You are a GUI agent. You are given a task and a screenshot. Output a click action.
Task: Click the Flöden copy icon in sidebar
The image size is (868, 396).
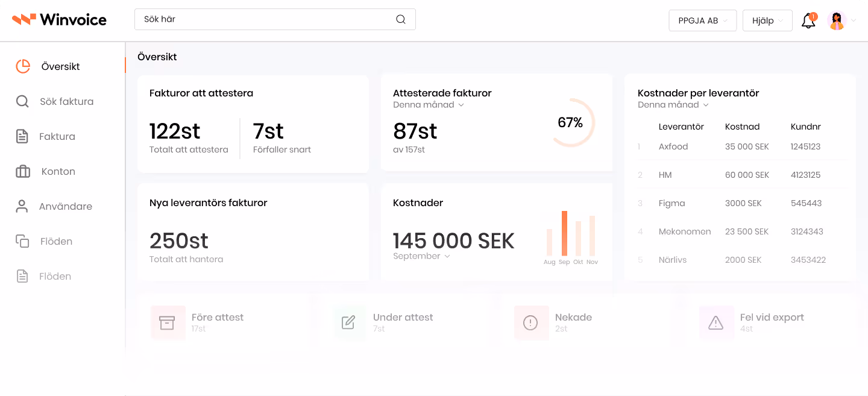point(22,241)
